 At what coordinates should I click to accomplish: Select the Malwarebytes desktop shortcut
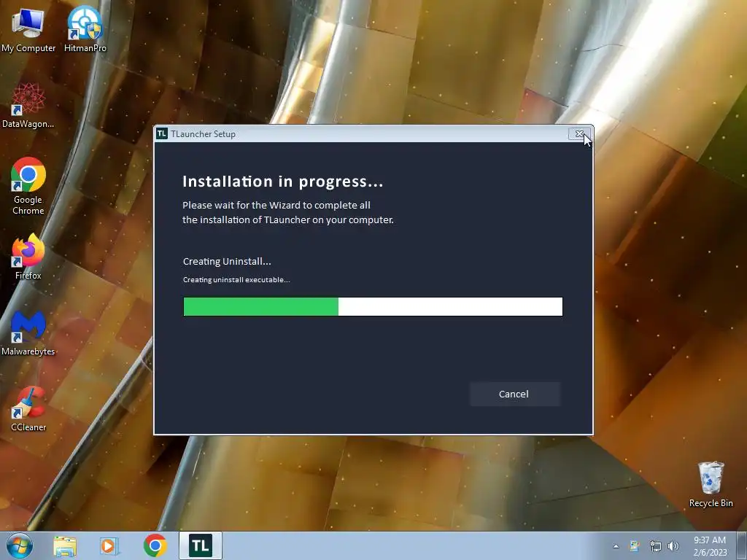click(28, 333)
